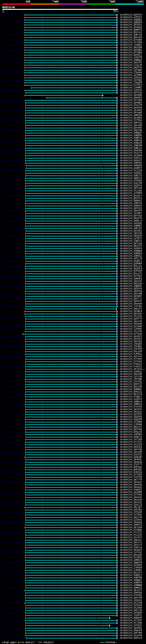
Task: Select the red 20% identity color band
Action: (16, 4)
